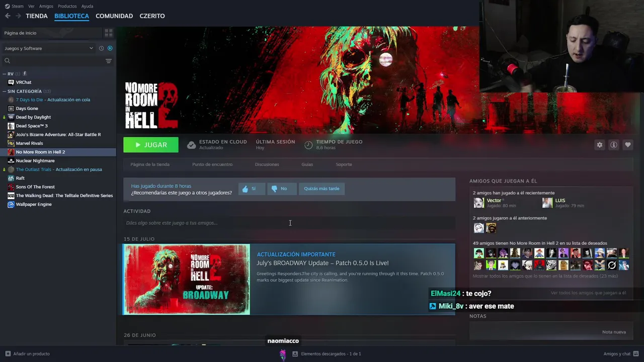Collapse the RV category
This screenshot has width=644, height=362.
pos(4,74)
